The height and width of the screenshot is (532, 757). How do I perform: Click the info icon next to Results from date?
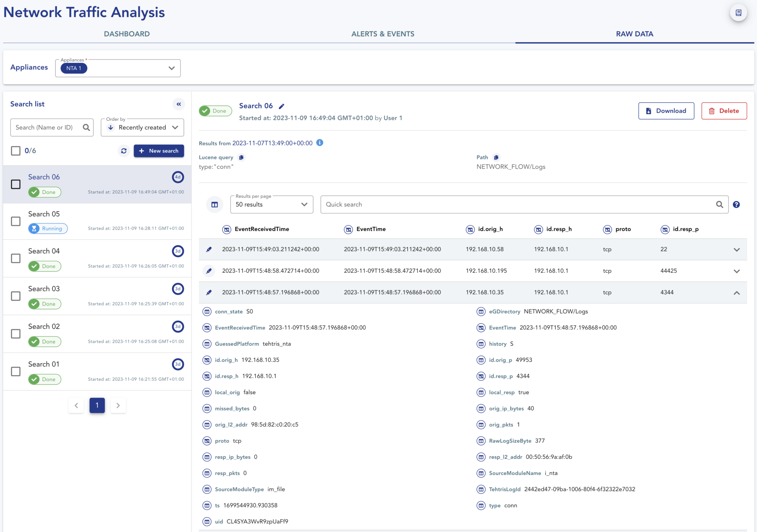(320, 143)
